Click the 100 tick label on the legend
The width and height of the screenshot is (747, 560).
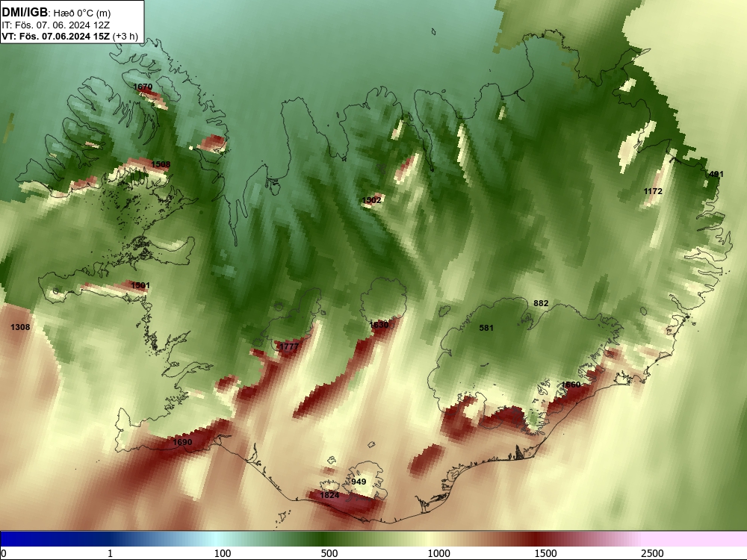coord(223,553)
